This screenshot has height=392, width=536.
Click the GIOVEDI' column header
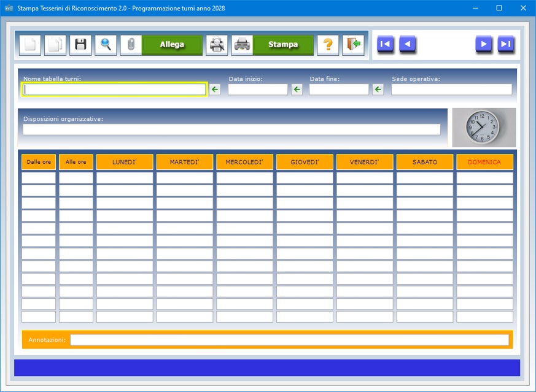[305, 162]
